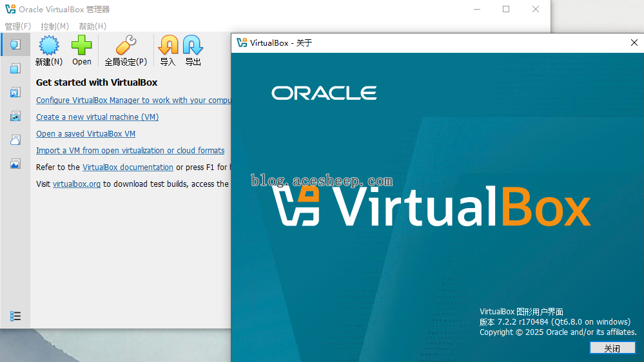644x362 pixels.
Task: Click the Copyright 2025 Oracle text
Action: (558, 332)
